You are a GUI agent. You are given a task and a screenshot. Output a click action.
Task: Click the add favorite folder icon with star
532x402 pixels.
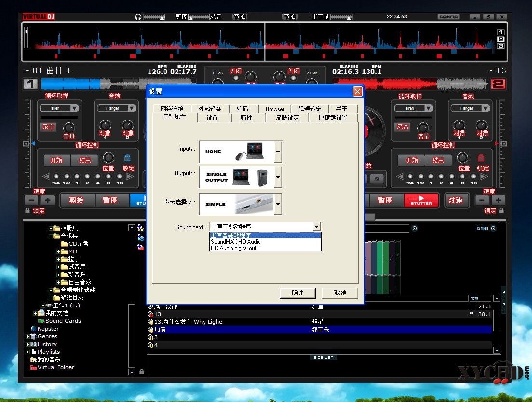coord(140,228)
